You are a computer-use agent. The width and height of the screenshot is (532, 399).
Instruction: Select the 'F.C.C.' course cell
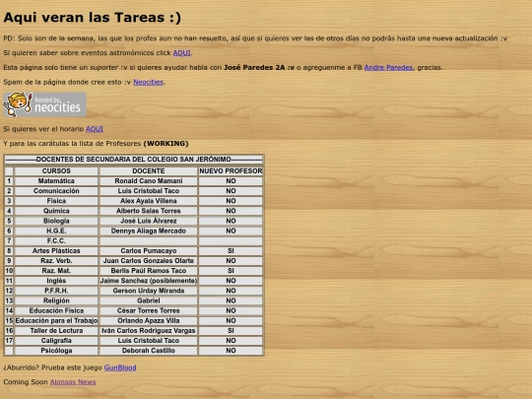pyautogui.click(x=56, y=241)
